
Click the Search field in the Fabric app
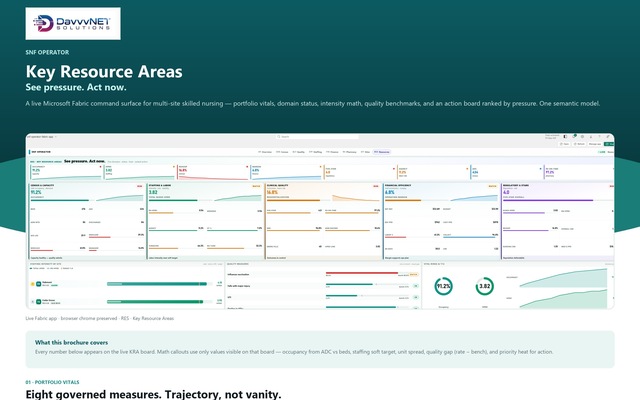tap(317, 137)
